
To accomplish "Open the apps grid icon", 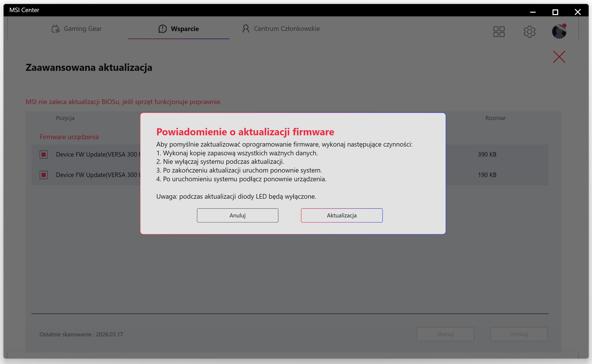I will (499, 31).
